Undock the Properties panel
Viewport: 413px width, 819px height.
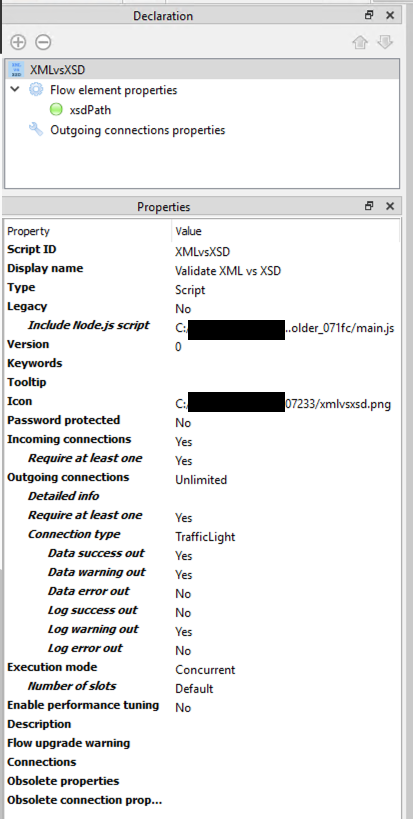click(x=369, y=206)
